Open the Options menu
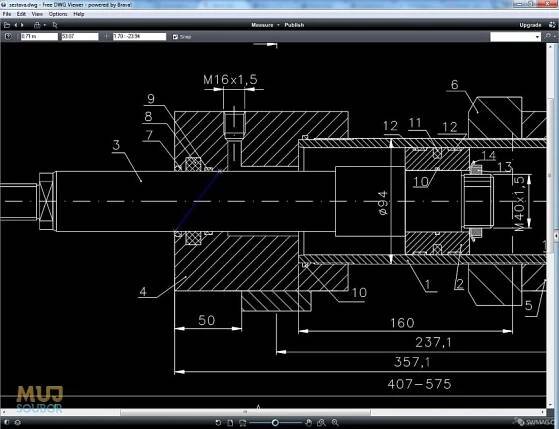The height and width of the screenshot is (429, 559). pos(58,14)
